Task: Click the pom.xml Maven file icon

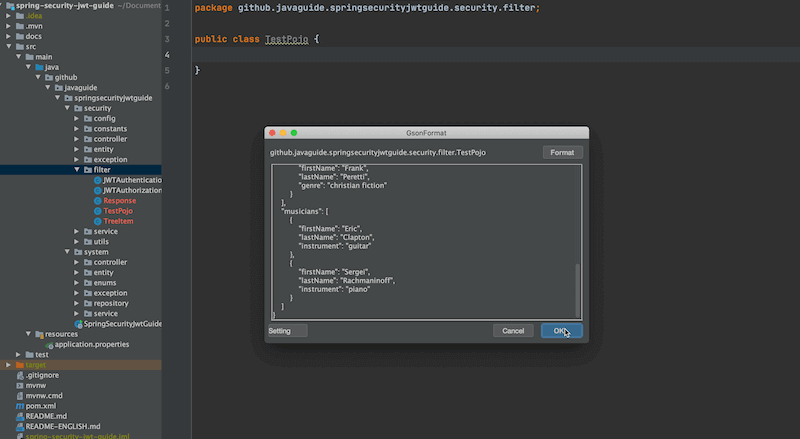Action: coord(20,406)
